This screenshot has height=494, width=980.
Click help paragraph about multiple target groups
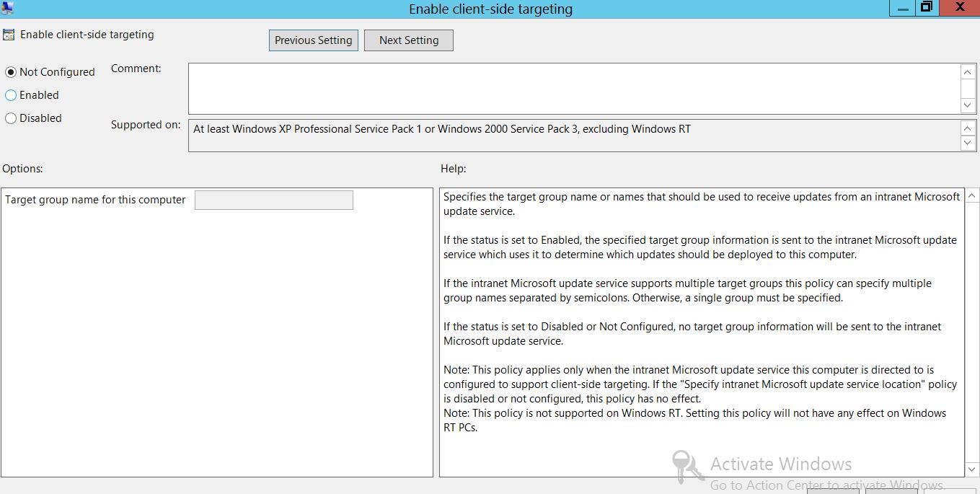(x=687, y=291)
